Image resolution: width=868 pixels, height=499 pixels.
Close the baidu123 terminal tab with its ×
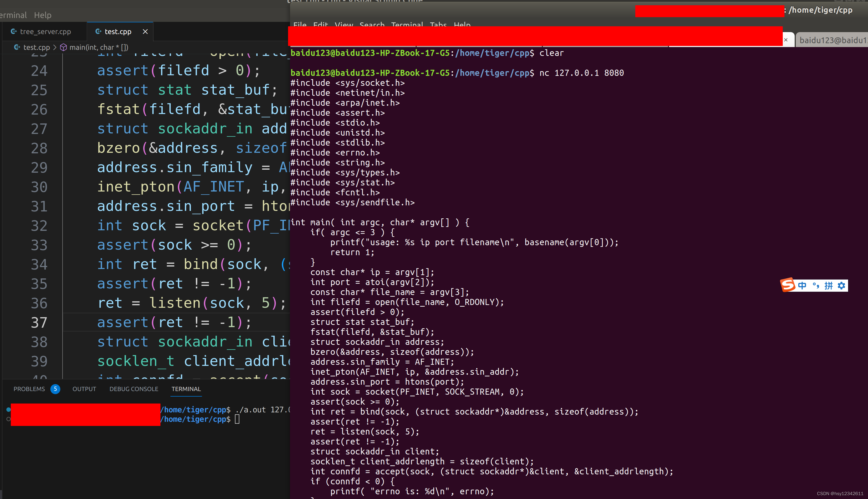tap(786, 40)
